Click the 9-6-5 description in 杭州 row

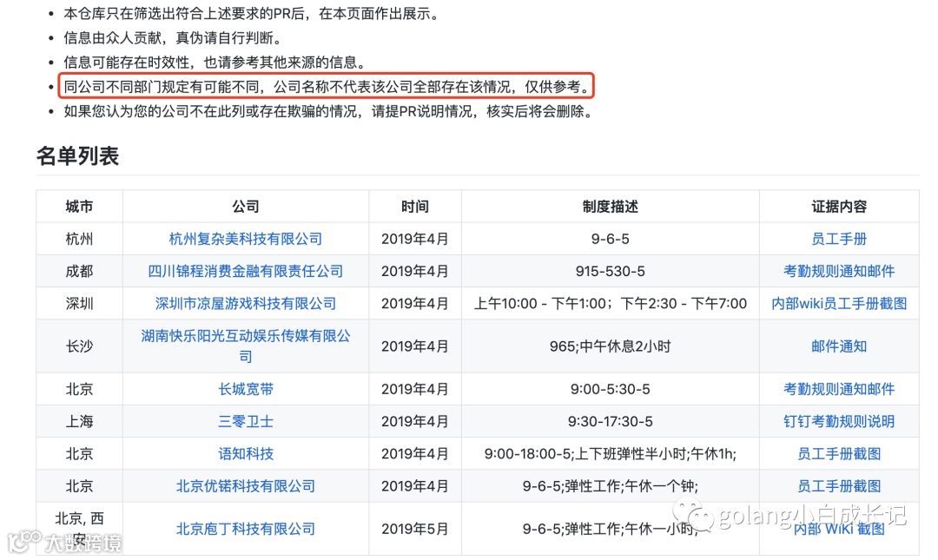point(611,240)
